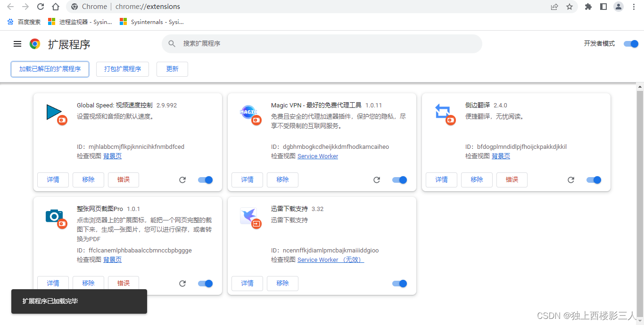Click the Chrome logo beside 扩展程序
This screenshot has width=644, height=325.
point(35,44)
